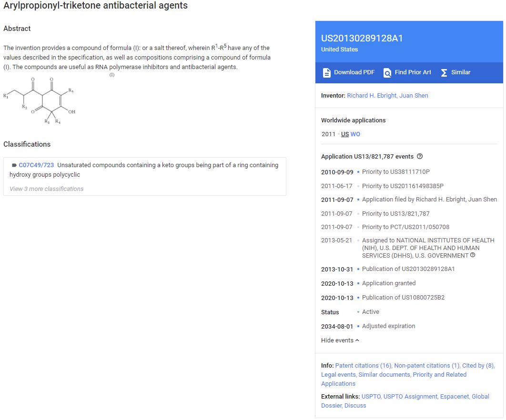Click the 'Arylpropionyl-triketone antibacterial agents' title
The width and height of the screenshot is (506, 420).
point(95,6)
